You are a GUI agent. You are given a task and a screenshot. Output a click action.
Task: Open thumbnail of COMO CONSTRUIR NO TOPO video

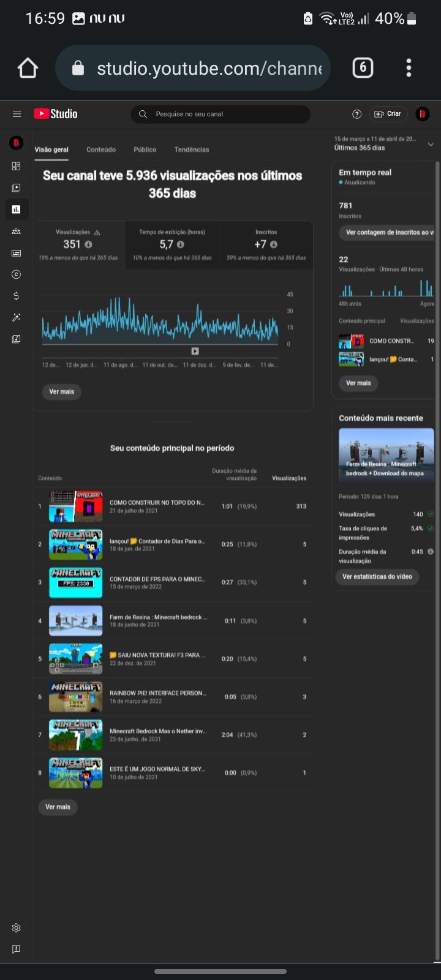[75, 507]
